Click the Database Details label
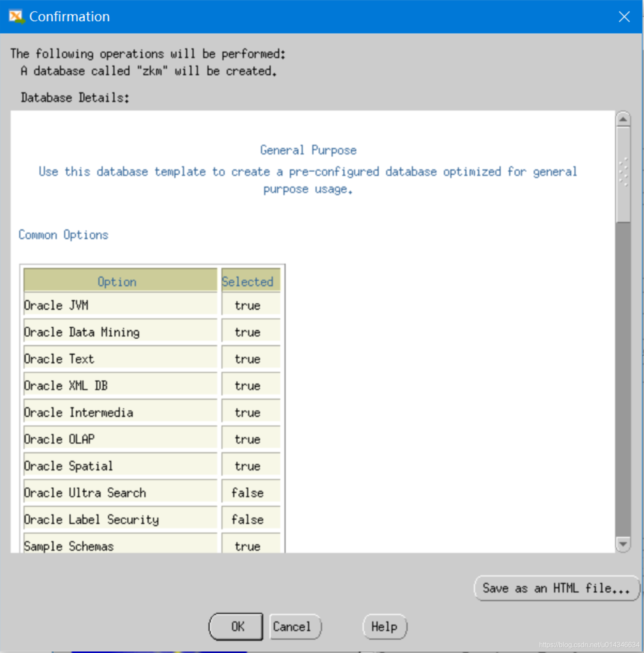Screen dimensions: 644x653 coord(75,98)
